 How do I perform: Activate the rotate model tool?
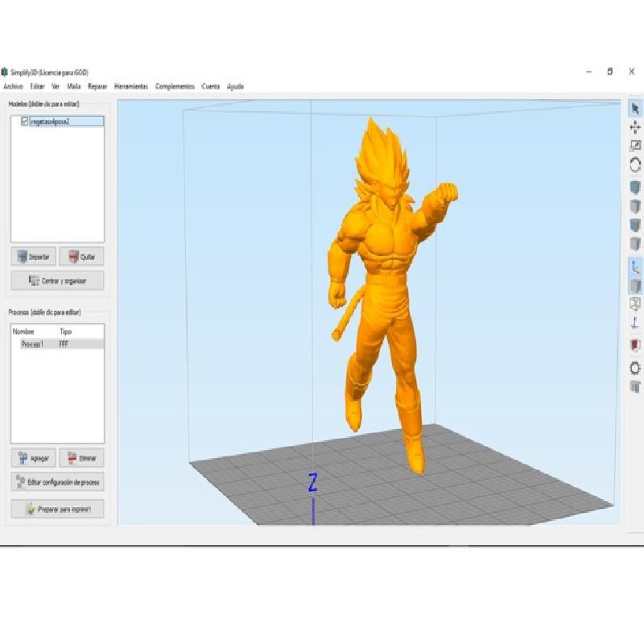point(635,165)
